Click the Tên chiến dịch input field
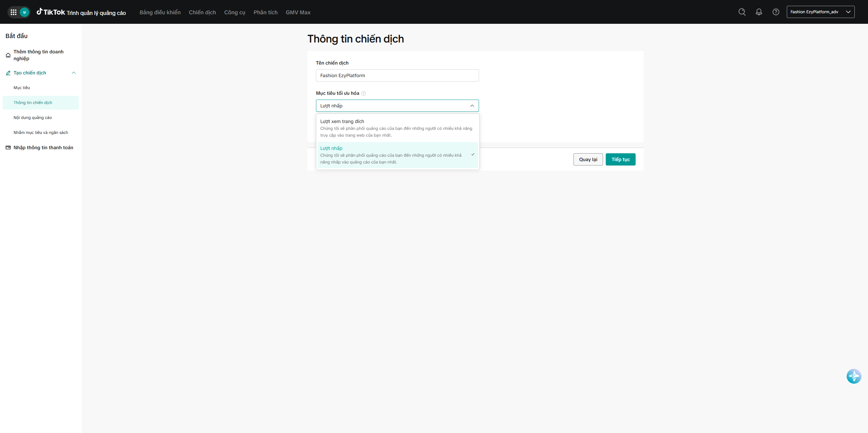Screen dimensions: 868x433 (397, 75)
